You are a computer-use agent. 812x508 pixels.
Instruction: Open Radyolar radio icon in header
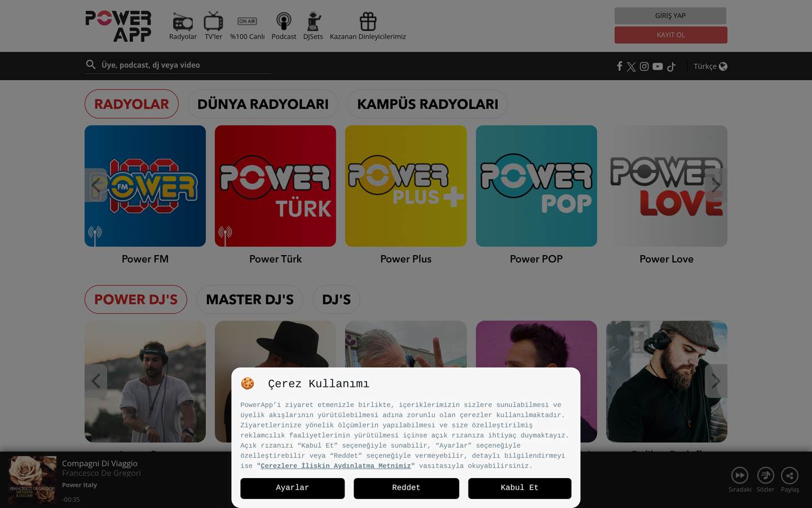(183, 21)
